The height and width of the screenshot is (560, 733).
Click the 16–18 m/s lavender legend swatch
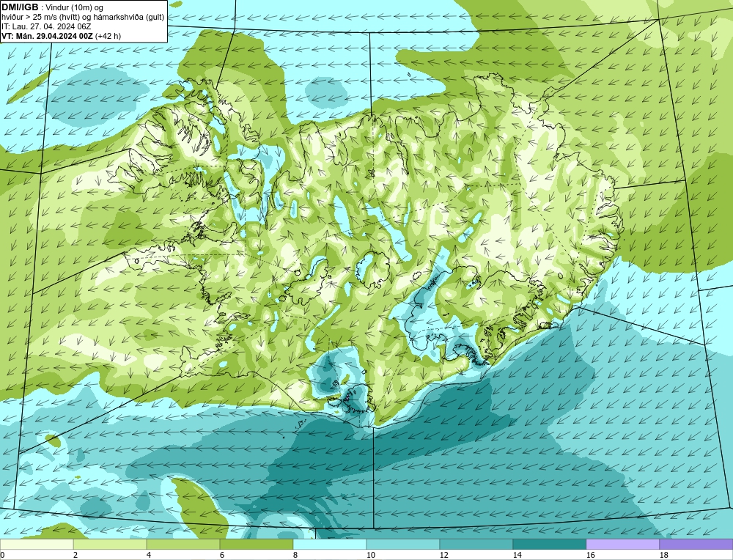622,544
